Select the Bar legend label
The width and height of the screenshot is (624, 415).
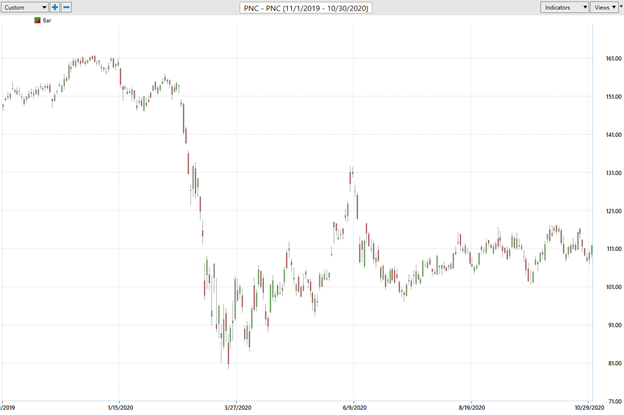tap(47, 20)
